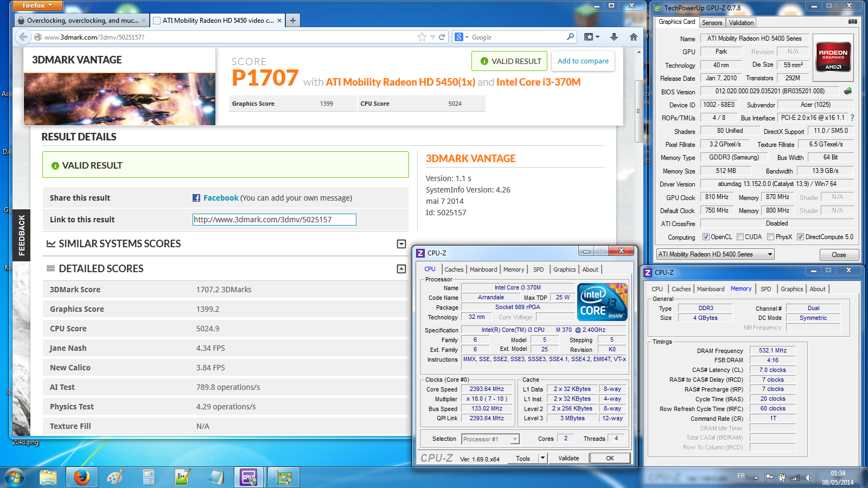The width and height of the screenshot is (868, 488).
Task: Click the Radeon Graphics logo in GPU-Z
Action: coord(833,57)
